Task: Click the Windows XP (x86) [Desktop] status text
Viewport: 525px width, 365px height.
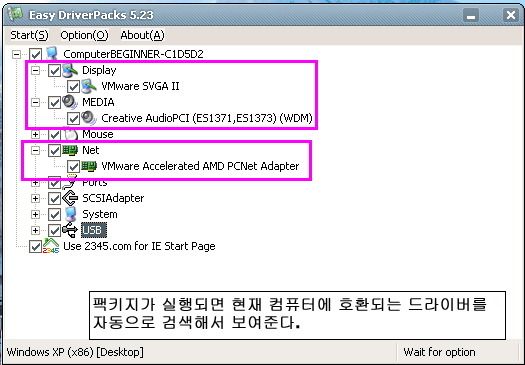Action: click(75, 352)
